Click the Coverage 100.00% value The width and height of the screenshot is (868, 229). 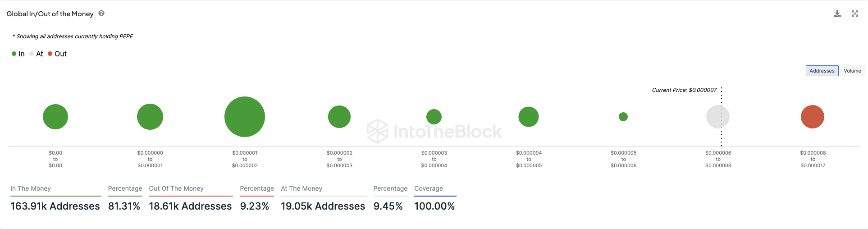click(434, 206)
